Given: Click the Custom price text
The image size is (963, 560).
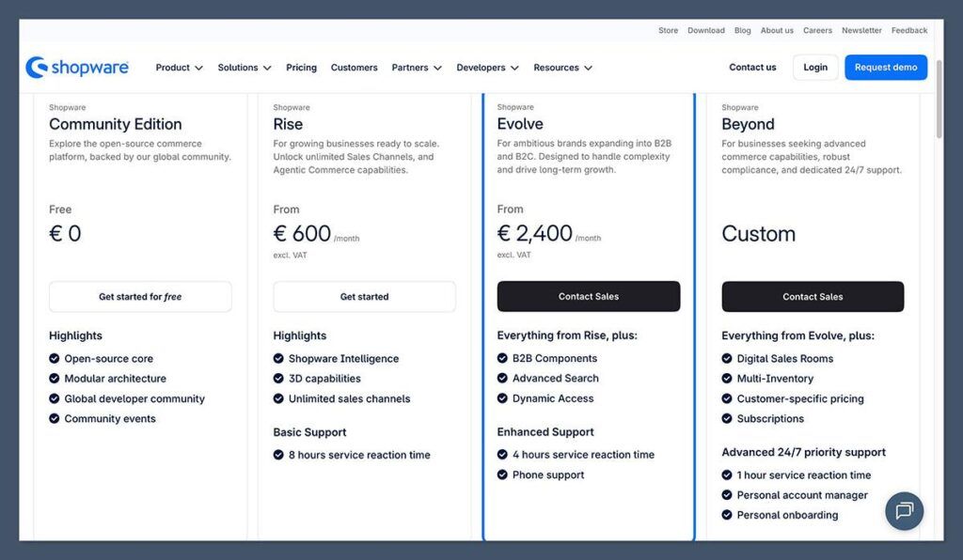Looking at the screenshot, I should pyautogui.click(x=759, y=234).
